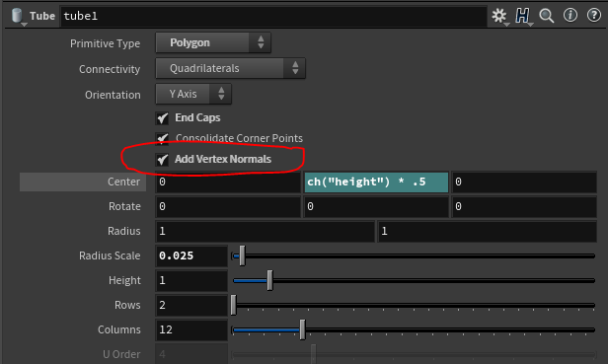Click the Center Z value field
The image size is (608, 364).
524,182
